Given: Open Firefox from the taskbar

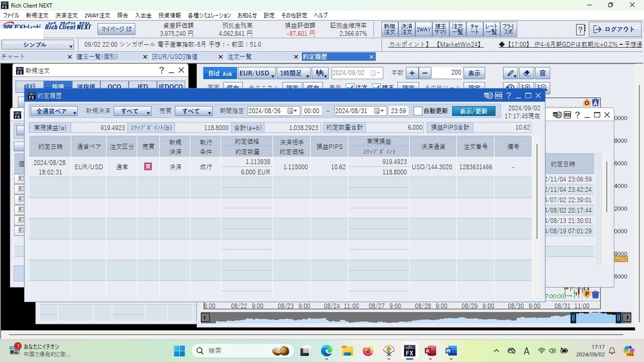Looking at the screenshot, I should pos(368,351).
